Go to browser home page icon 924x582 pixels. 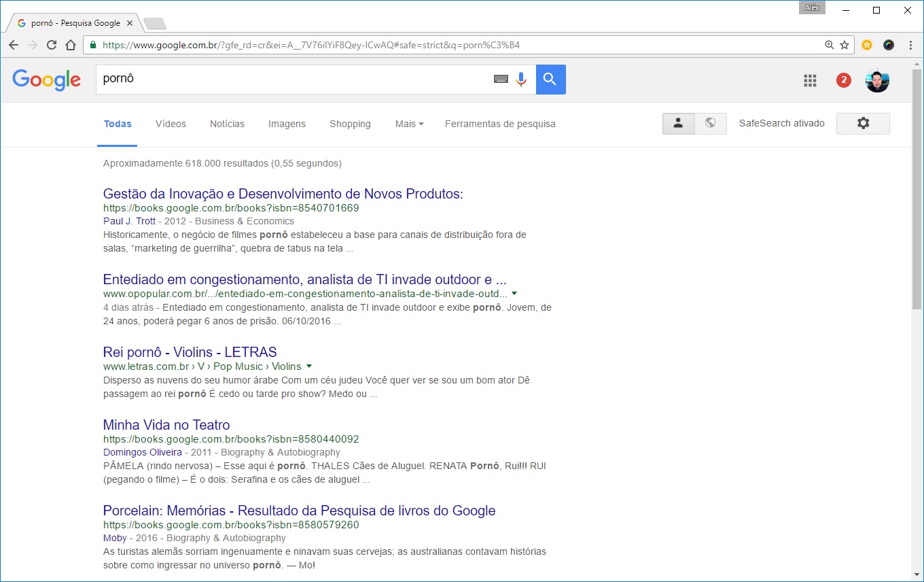pos(70,45)
